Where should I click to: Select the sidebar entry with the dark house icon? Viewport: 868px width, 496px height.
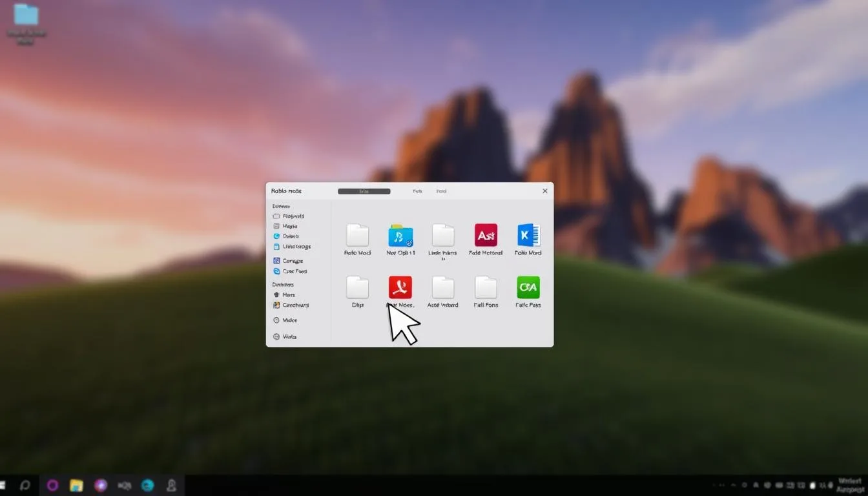coord(284,294)
